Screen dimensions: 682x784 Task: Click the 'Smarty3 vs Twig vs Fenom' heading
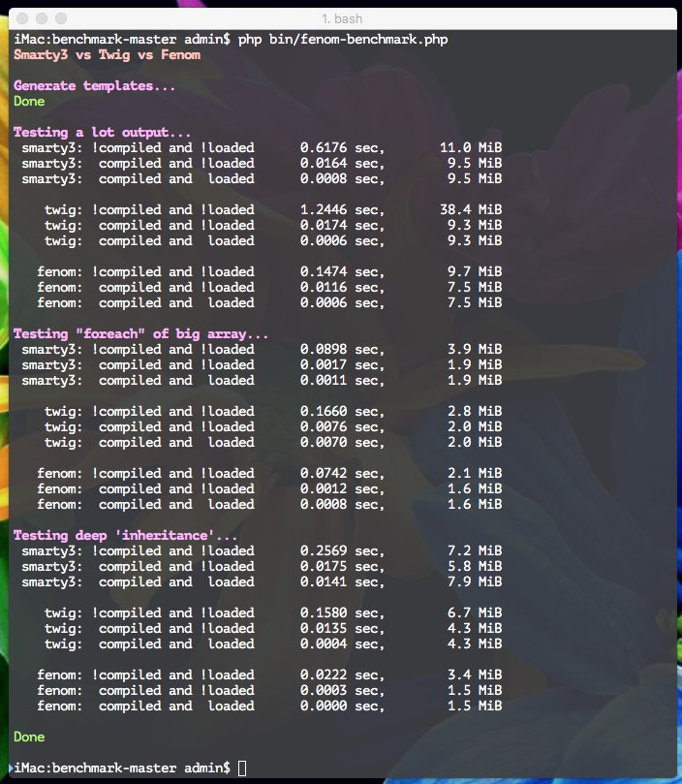point(107,55)
